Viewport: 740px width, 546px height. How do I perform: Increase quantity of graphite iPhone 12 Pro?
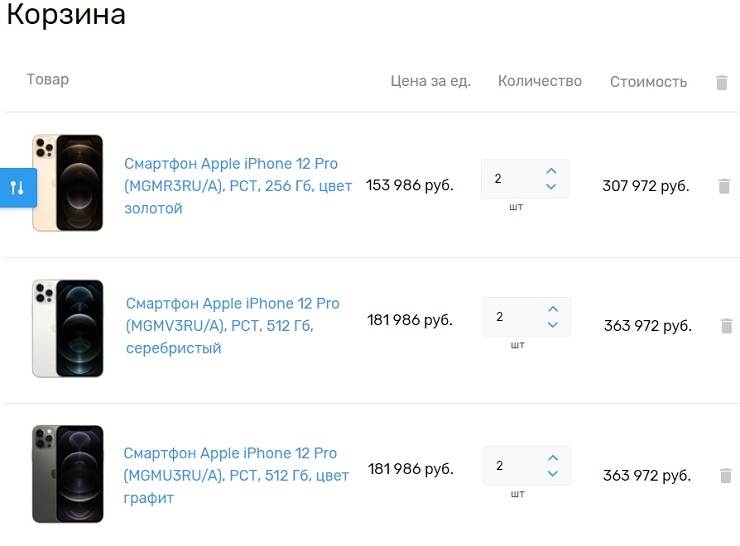coord(552,458)
